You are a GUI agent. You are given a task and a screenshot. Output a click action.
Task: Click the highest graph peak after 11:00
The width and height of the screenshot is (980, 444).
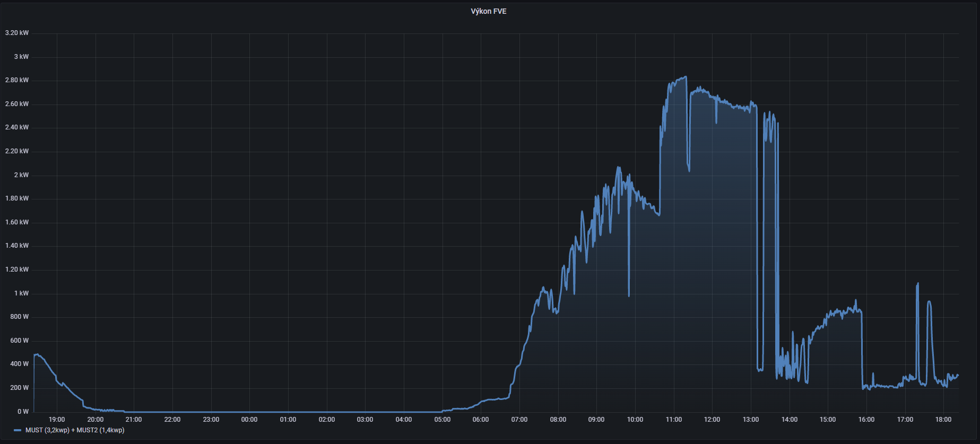(686, 77)
